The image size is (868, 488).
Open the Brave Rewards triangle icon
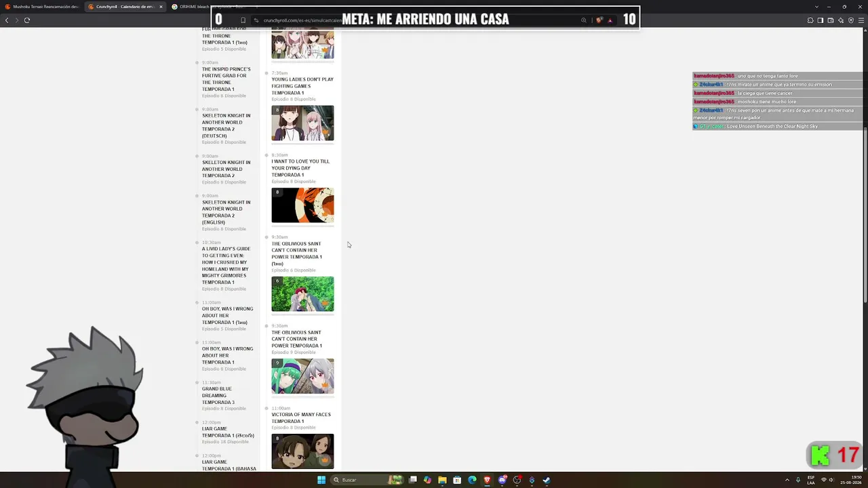click(x=610, y=20)
